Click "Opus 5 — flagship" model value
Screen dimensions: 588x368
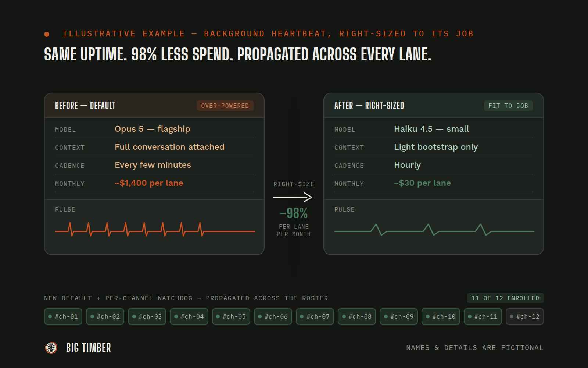pos(153,129)
